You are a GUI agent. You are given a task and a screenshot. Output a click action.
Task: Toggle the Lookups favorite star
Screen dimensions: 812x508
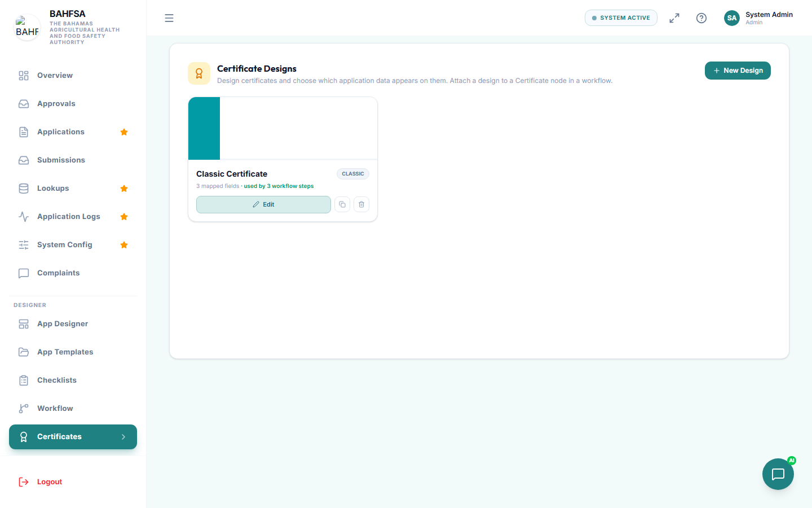coord(124,189)
